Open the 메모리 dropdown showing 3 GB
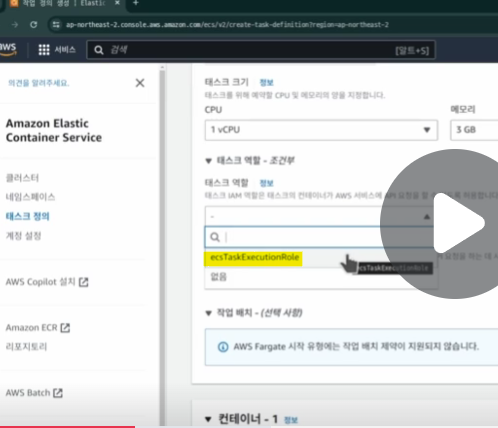Image resolution: width=498 pixels, height=428 pixels. [x=474, y=130]
